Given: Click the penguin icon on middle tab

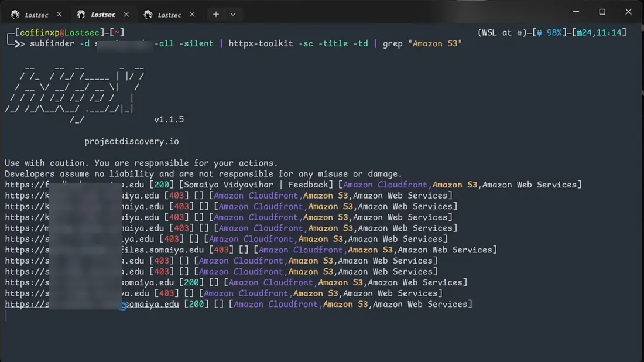Looking at the screenshot, I should [81, 15].
